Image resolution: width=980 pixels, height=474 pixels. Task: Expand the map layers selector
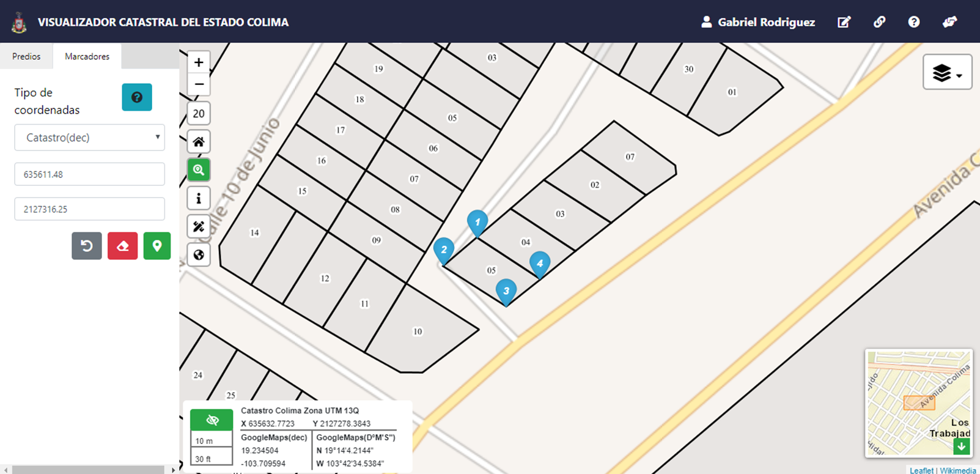coord(947,73)
